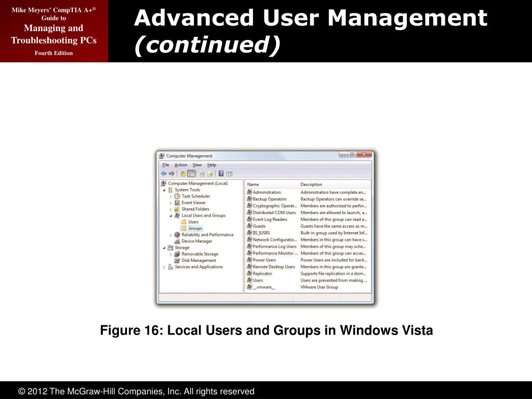Click the Reliability and Performance gauge icon

pos(177,235)
